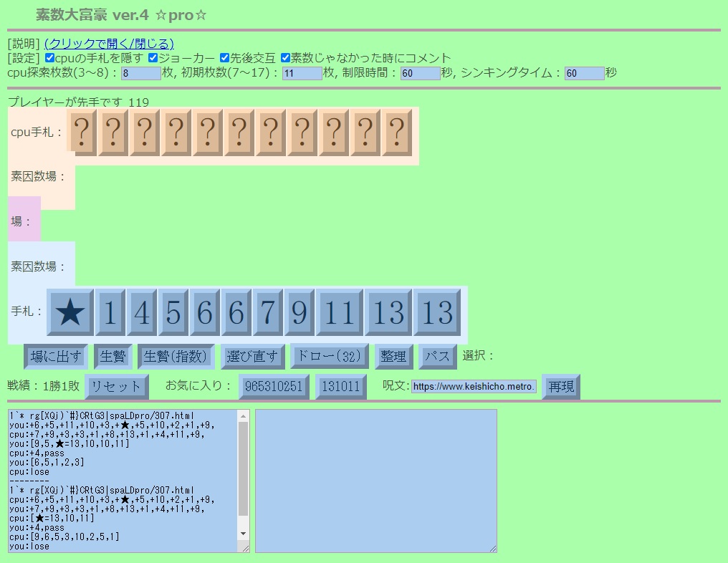Click the 生贄(指数) button
728x563 pixels.
(176, 357)
